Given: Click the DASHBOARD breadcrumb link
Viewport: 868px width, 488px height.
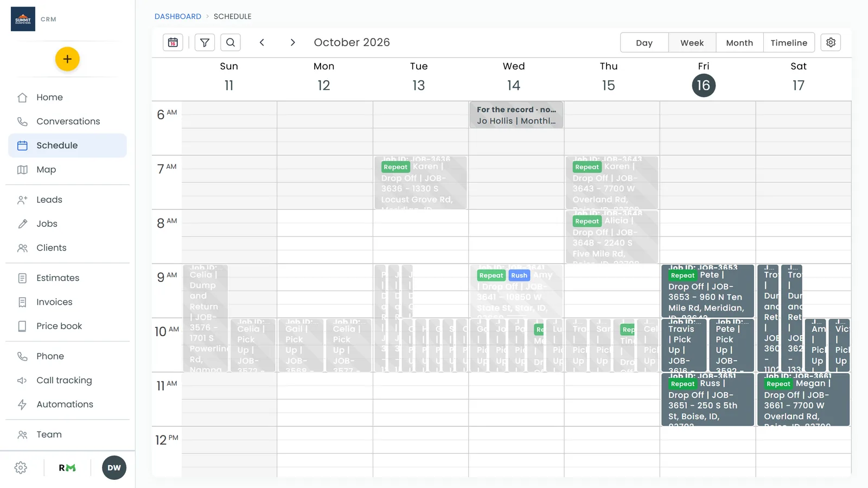Looking at the screenshot, I should pyautogui.click(x=178, y=16).
